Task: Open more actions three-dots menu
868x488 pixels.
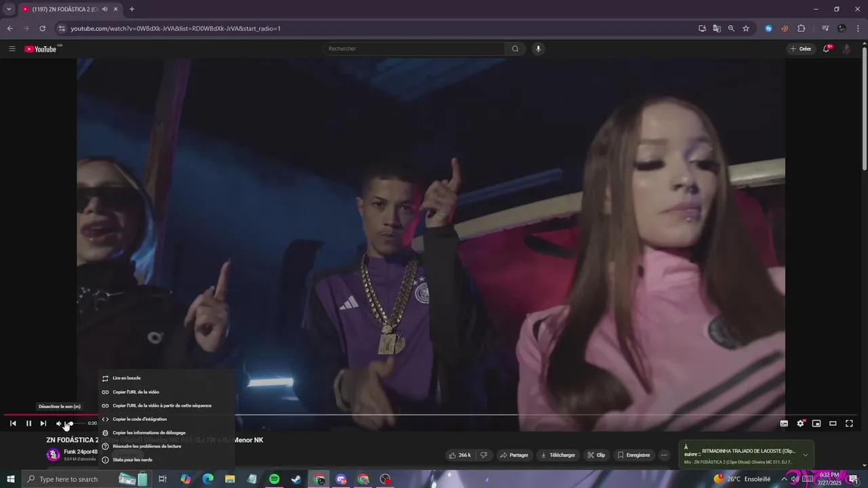Action: (x=664, y=455)
